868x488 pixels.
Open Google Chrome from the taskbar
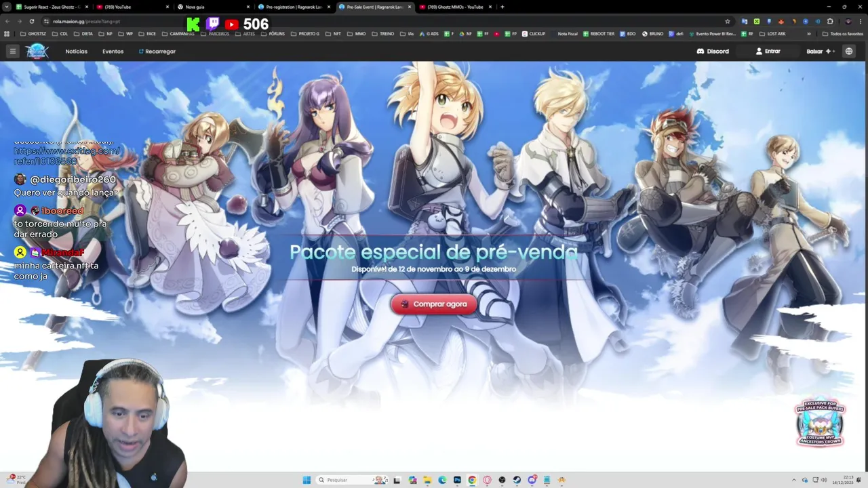pos(472,480)
